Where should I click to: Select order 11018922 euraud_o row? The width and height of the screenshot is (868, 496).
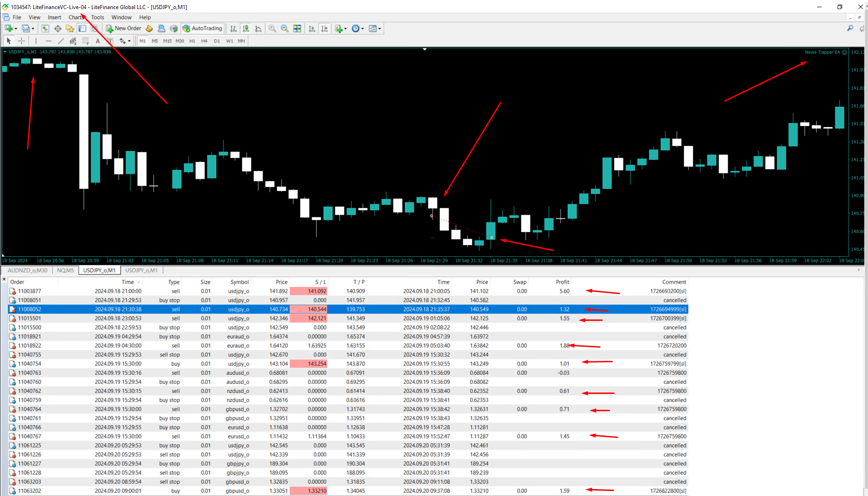(348, 346)
